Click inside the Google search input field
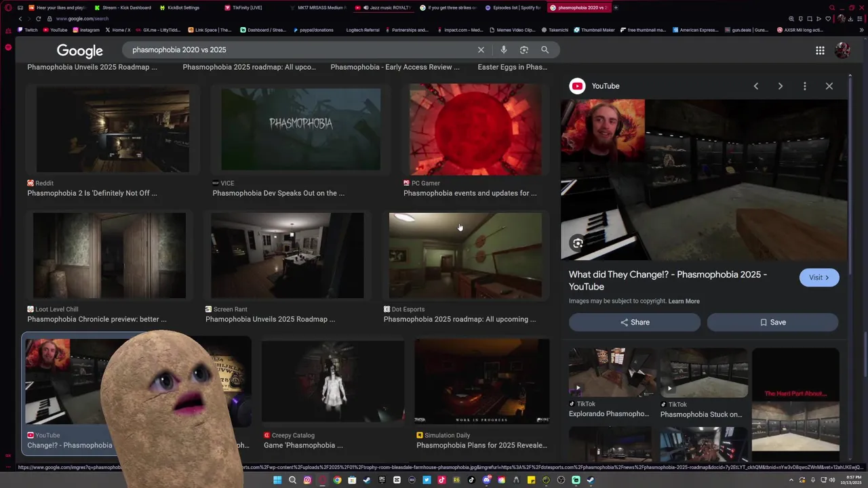868x488 pixels. [x=302, y=49]
